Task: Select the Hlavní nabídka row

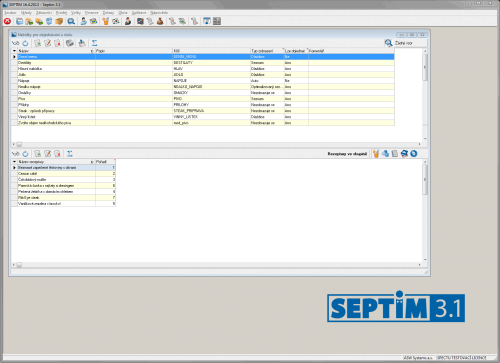Action: tap(203, 69)
